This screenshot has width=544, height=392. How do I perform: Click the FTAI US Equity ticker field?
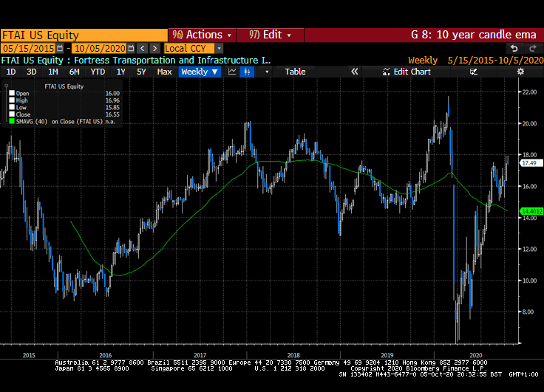coord(84,35)
